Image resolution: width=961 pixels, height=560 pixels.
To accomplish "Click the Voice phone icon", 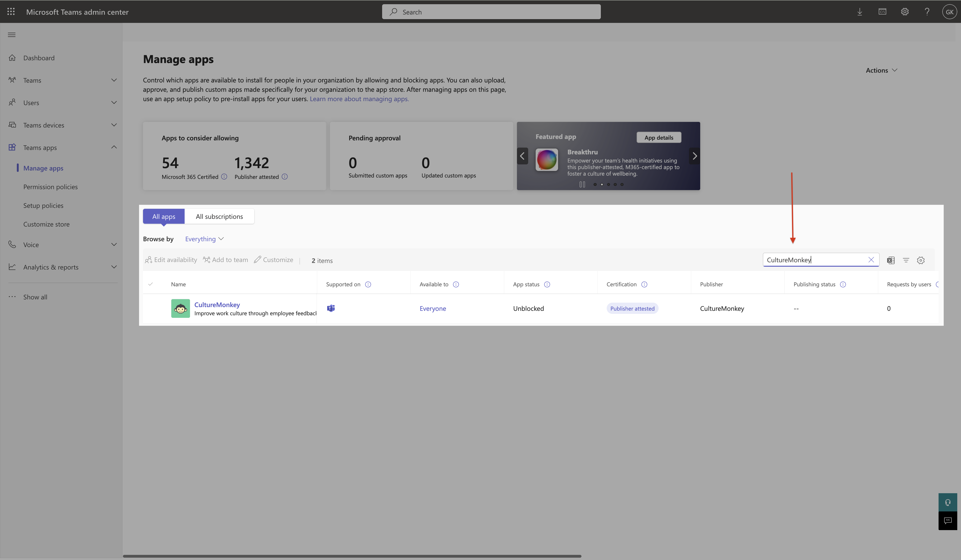I will click(12, 245).
